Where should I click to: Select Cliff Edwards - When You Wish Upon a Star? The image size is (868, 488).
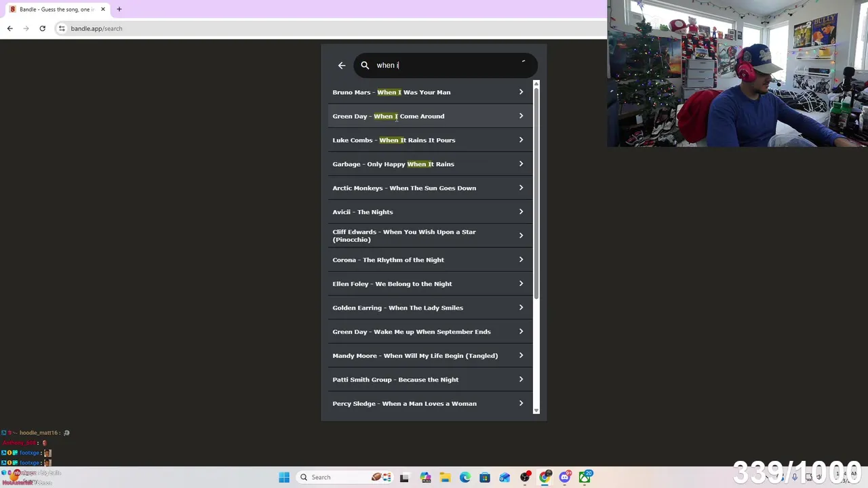coord(431,235)
